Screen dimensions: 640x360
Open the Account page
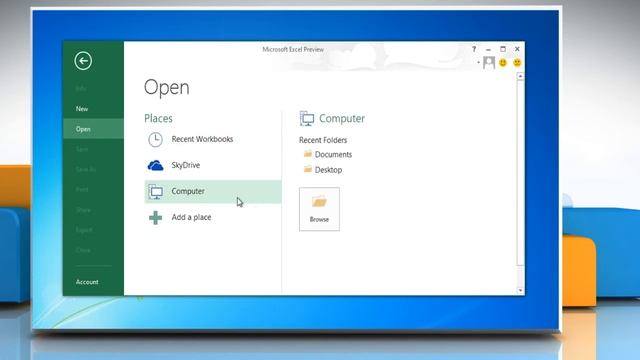pyautogui.click(x=87, y=282)
